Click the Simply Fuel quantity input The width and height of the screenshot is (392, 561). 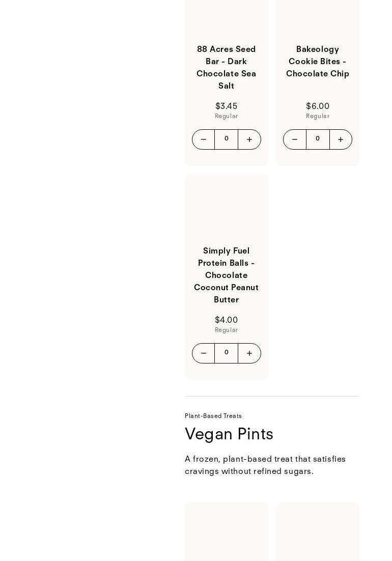(x=227, y=353)
